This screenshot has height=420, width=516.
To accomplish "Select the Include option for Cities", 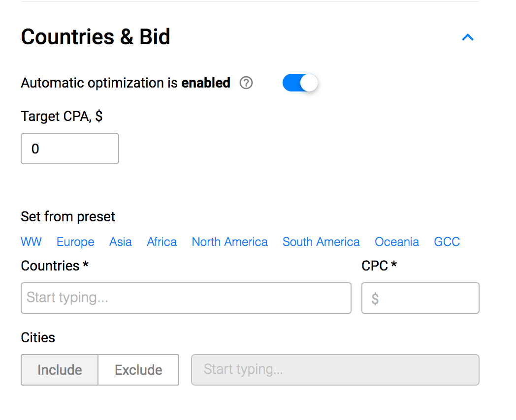I will [59, 370].
